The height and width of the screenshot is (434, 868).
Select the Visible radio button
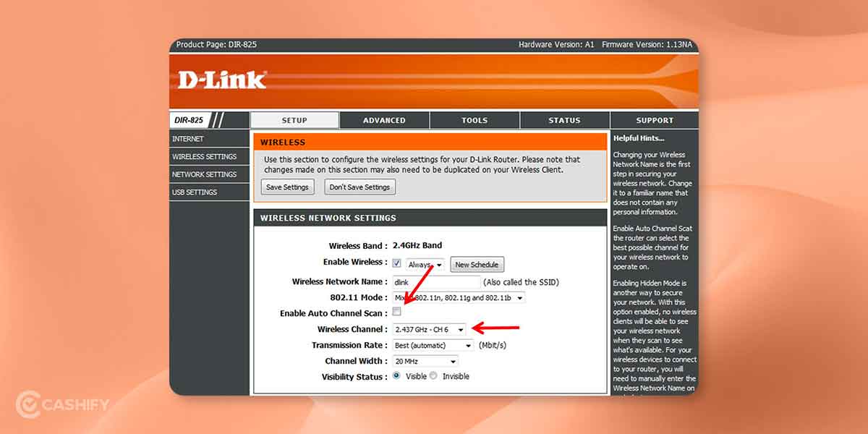tap(396, 376)
